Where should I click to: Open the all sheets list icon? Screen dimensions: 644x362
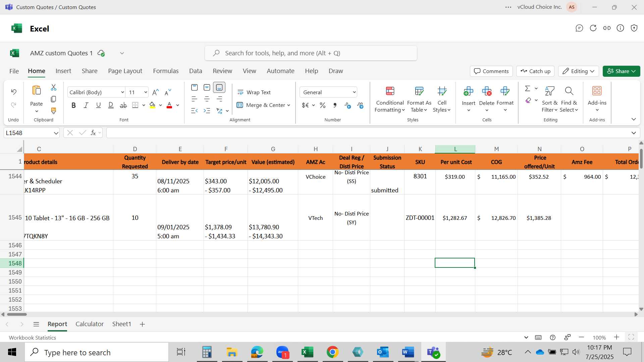36,324
